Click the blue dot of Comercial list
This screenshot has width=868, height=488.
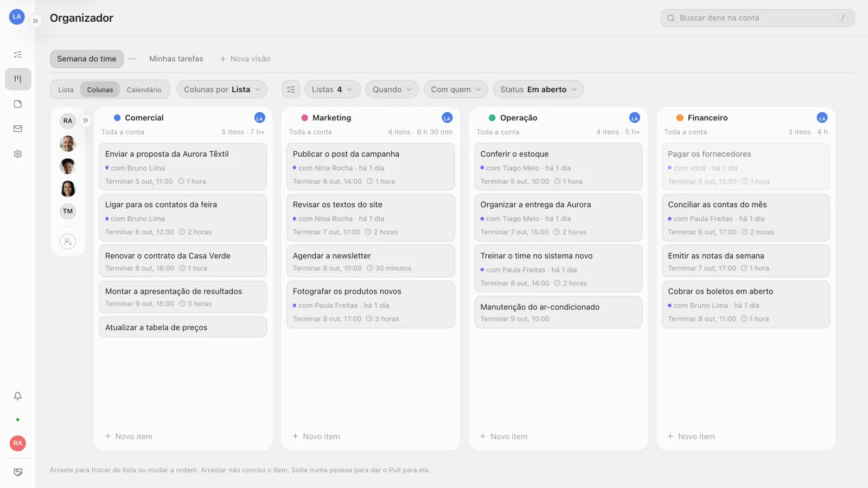tap(117, 118)
